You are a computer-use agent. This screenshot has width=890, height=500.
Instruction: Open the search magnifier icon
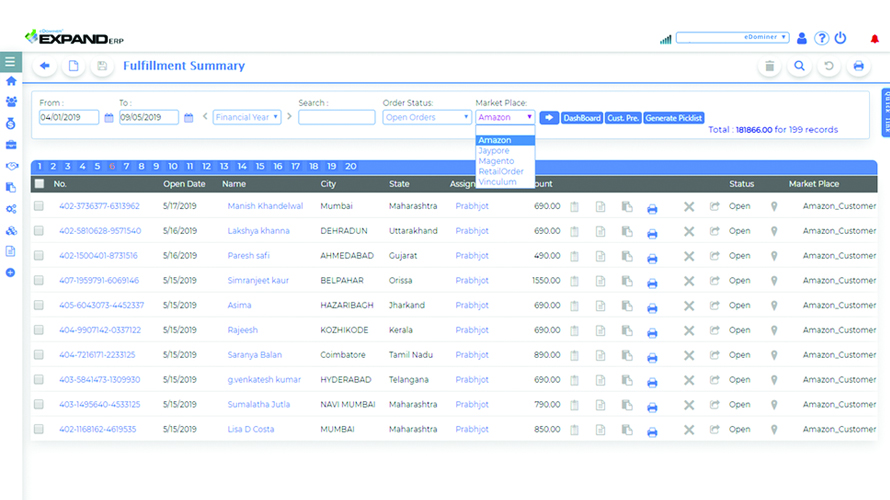click(x=799, y=67)
